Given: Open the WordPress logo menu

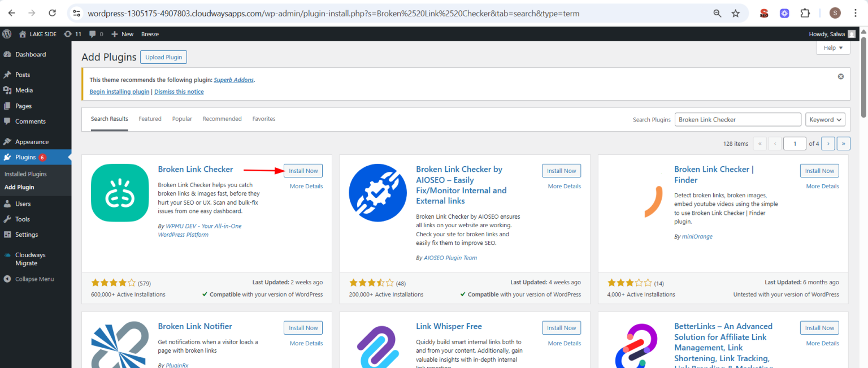Looking at the screenshot, I should tap(7, 34).
